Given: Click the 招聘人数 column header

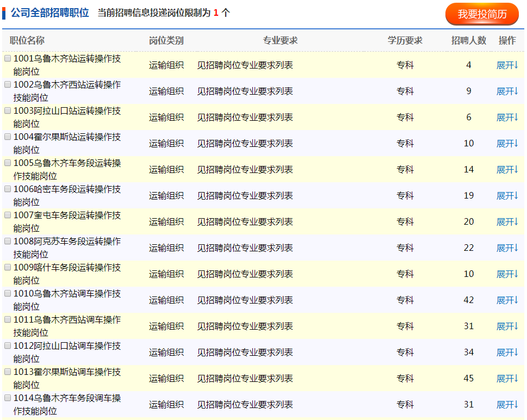Looking at the screenshot, I should [468, 41].
